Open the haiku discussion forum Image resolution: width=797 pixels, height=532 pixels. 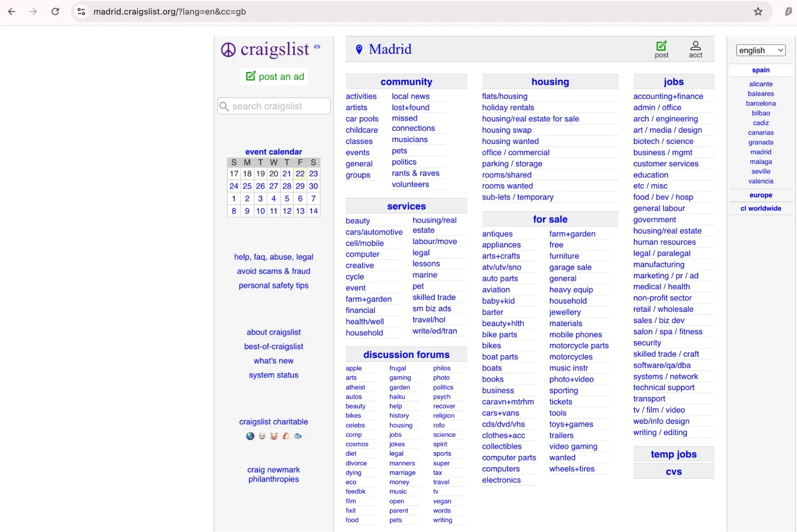pyautogui.click(x=397, y=397)
